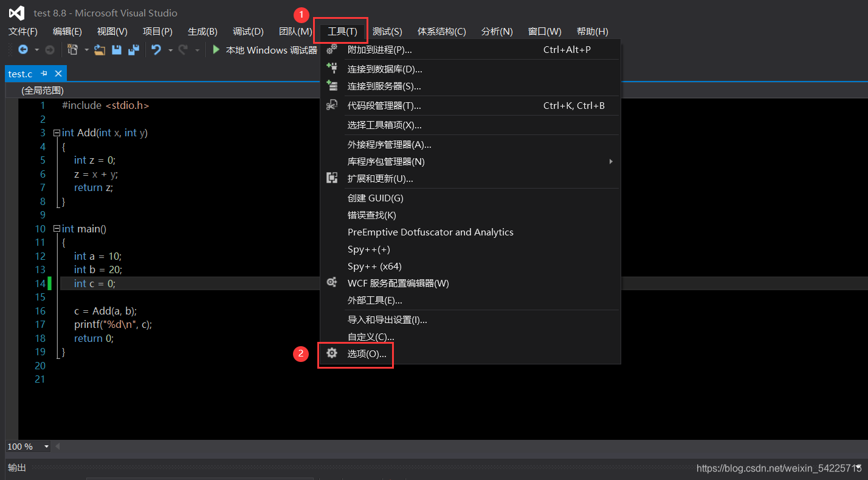Image resolution: width=868 pixels, height=480 pixels.
Task: Click the undo arrow icon
Action: [156, 50]
